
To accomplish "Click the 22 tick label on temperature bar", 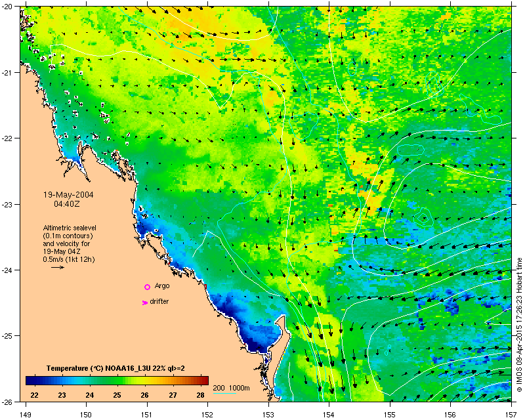I will pos(34,395).
